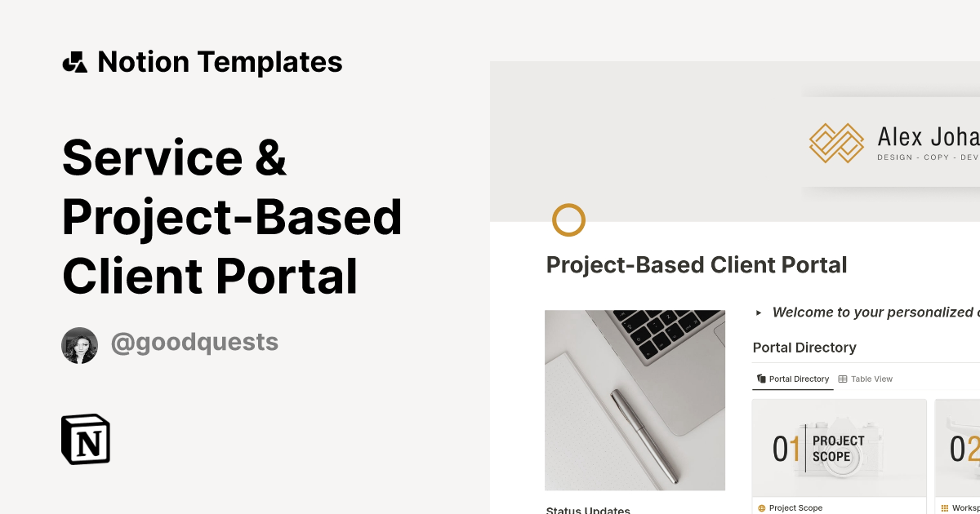Viewport: 980px width, 514px height.
Task: Click the Portal Directory section heading
Action: pyautogui.click(x=804, y=347)
